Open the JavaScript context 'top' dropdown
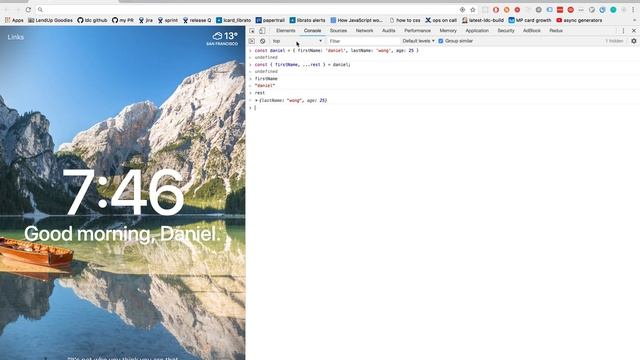This screenshot has width=640, height=360. (x=298, y=41)
